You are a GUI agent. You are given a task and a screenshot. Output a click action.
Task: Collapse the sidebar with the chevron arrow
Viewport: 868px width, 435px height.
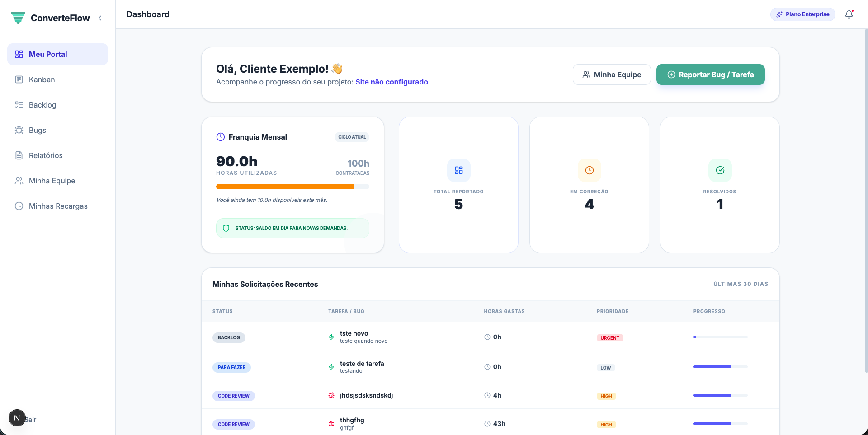click(100, 18)
